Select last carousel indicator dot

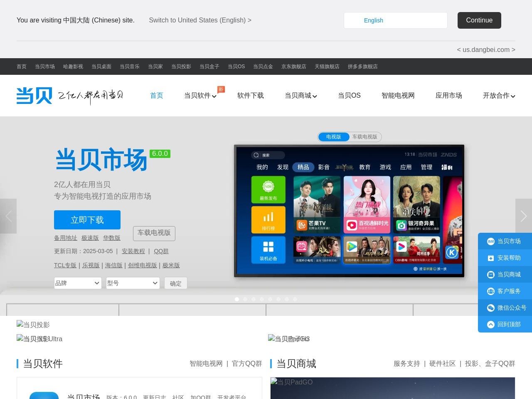(295, 299)
